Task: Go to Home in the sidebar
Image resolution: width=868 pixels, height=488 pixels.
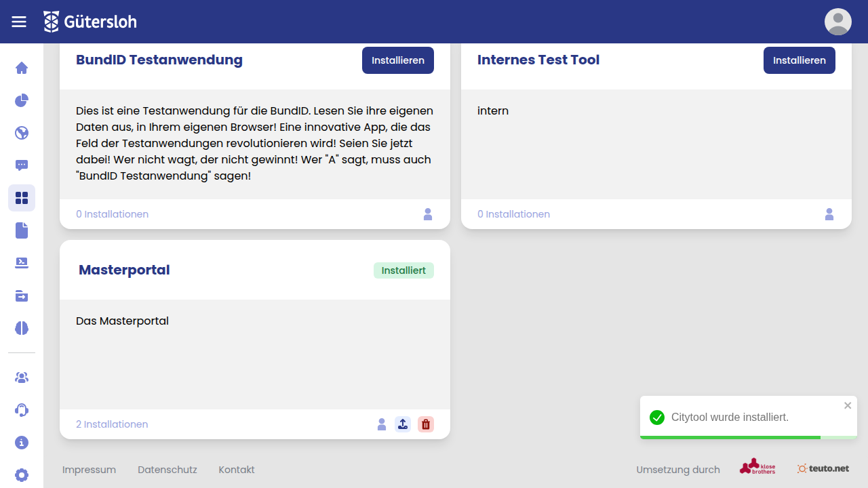Action: pyautogui.click(x=22, y=68)
